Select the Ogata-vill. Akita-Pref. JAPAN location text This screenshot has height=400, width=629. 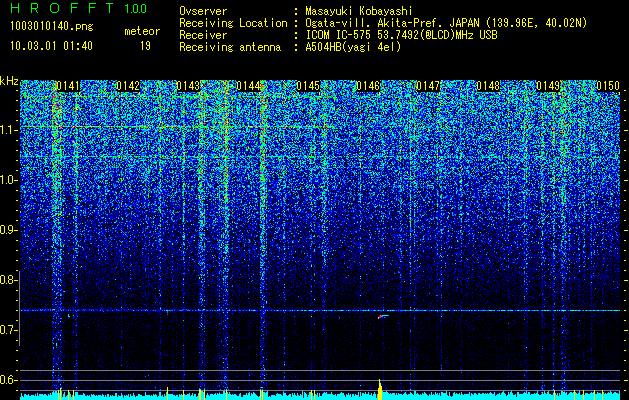446,23
